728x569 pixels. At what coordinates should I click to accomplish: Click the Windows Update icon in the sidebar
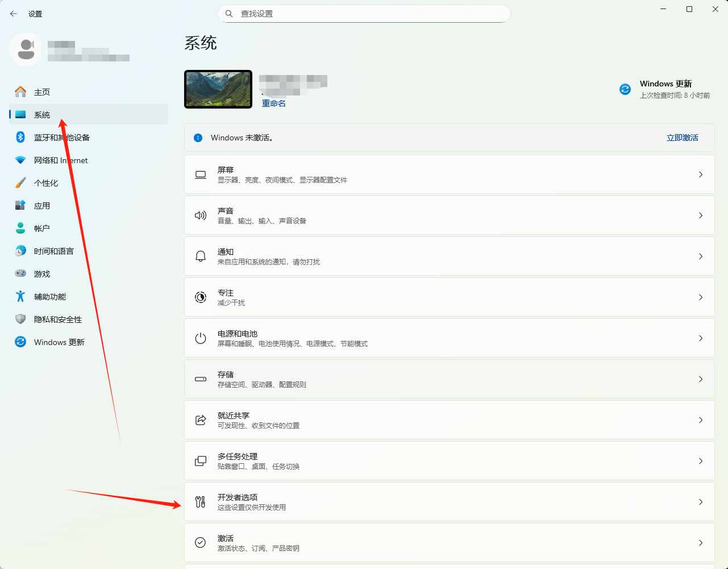pyautogui.click(x=19, y=342)
